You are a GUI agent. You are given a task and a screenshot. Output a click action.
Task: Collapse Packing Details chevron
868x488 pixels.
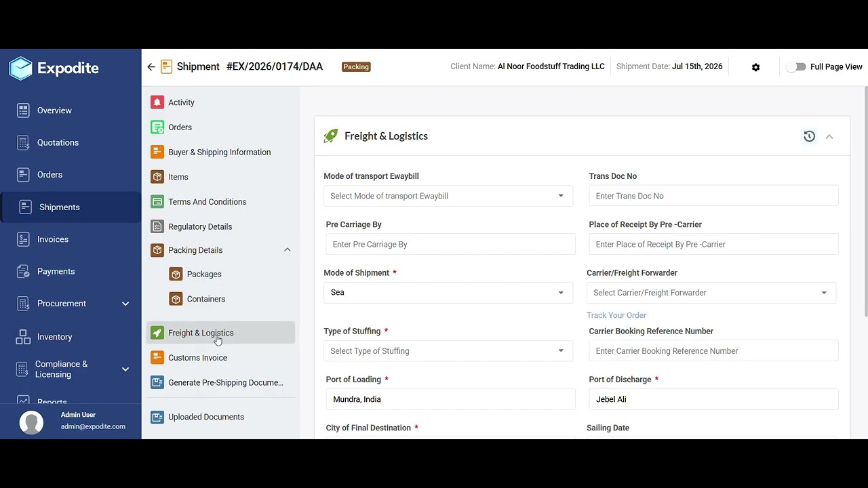coord(288,250)
